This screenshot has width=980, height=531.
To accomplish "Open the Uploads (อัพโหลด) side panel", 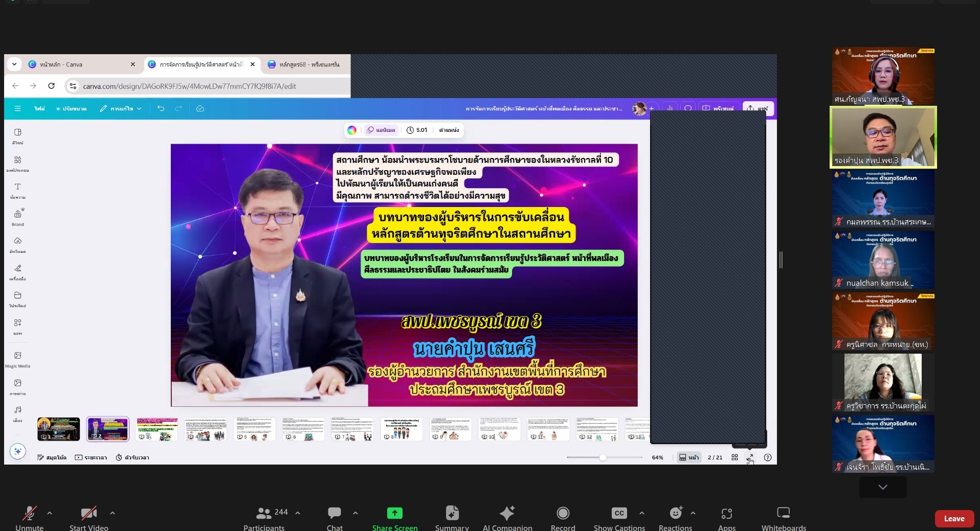I will click(17, 245).
